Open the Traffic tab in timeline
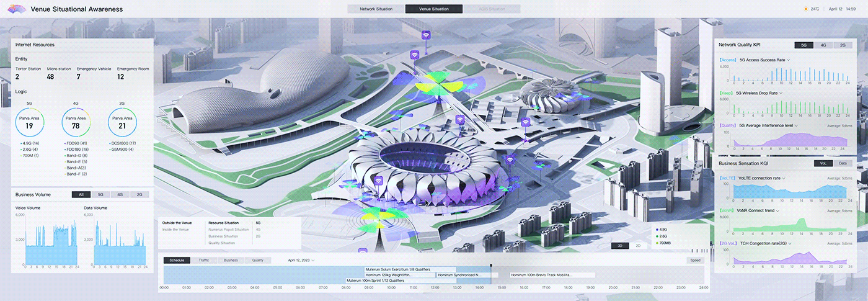Viewport: 868px width, 301px height. click(204, 261)
